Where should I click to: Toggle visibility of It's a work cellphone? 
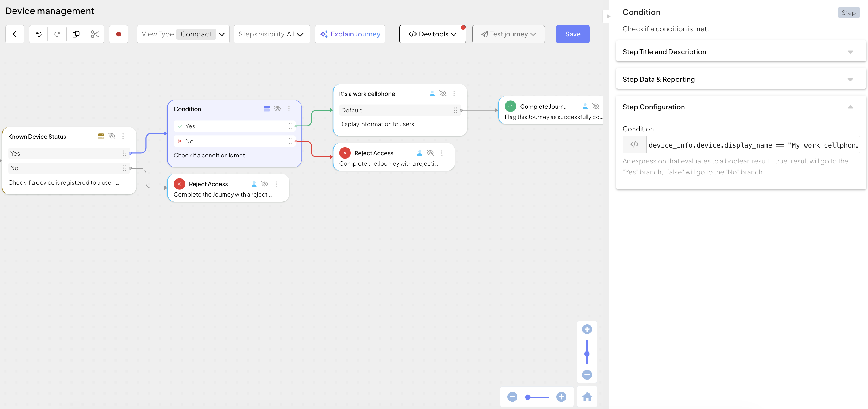click(443, 93)
